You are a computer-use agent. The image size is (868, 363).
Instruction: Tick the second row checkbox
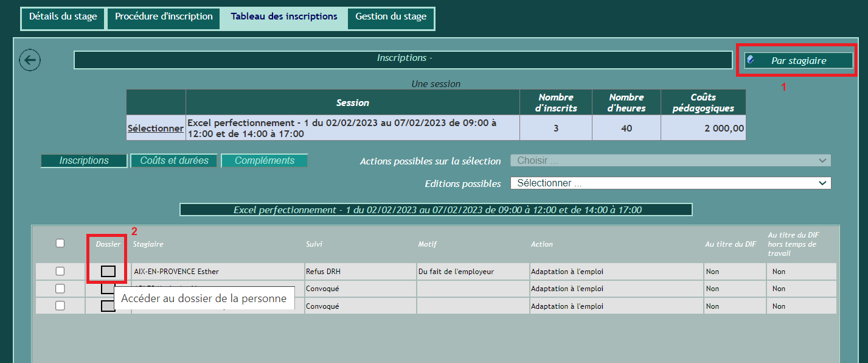click(60, 289)
